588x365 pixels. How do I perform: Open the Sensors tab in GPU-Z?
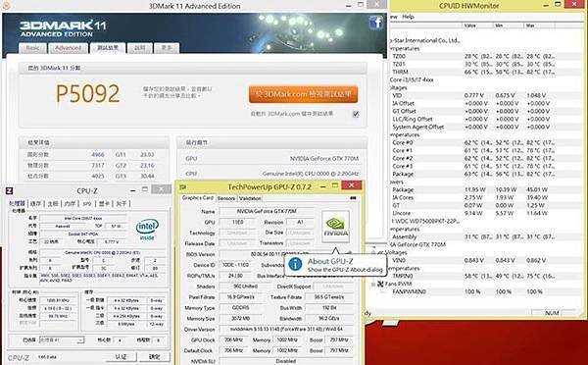click(x=226, y=198)
